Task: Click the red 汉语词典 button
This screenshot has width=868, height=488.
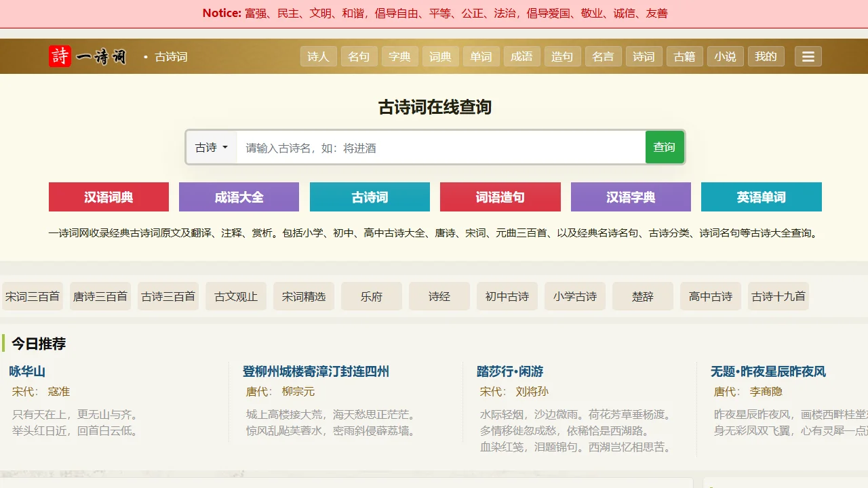Action: click(x=108, y=197)
